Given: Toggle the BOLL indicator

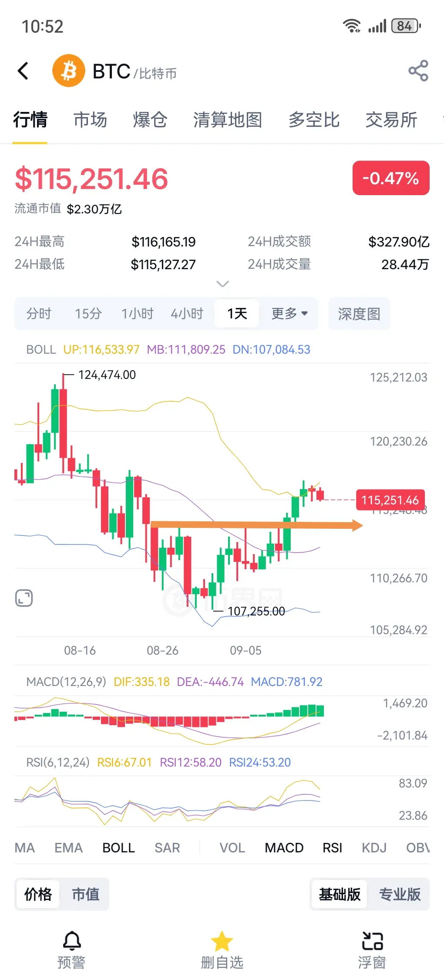Looking at the screenshot, I should (118, 848).
